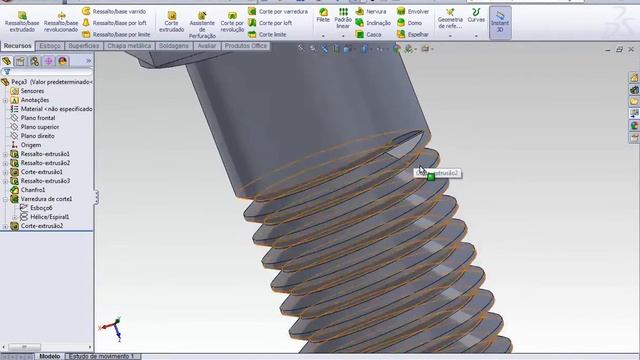Select Origem in the feature tree
The image size is (640, 360).
pyautogui.click(x=31, y=145)
